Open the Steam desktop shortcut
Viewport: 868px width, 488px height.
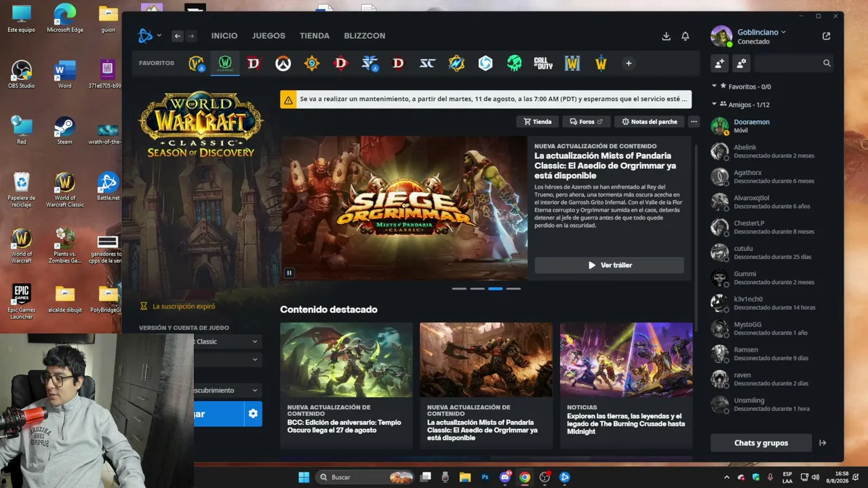(x=64, y=131)
